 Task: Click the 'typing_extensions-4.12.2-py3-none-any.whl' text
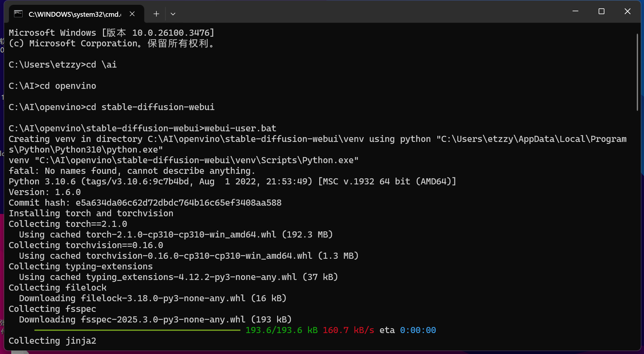coord(191,277)
